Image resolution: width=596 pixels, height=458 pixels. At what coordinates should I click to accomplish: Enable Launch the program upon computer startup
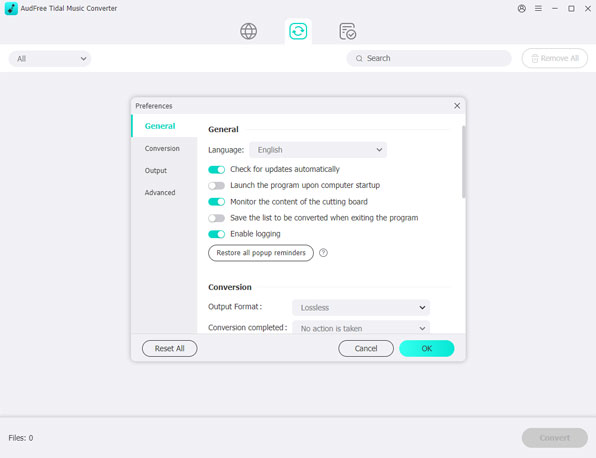[x=216, y=185]
